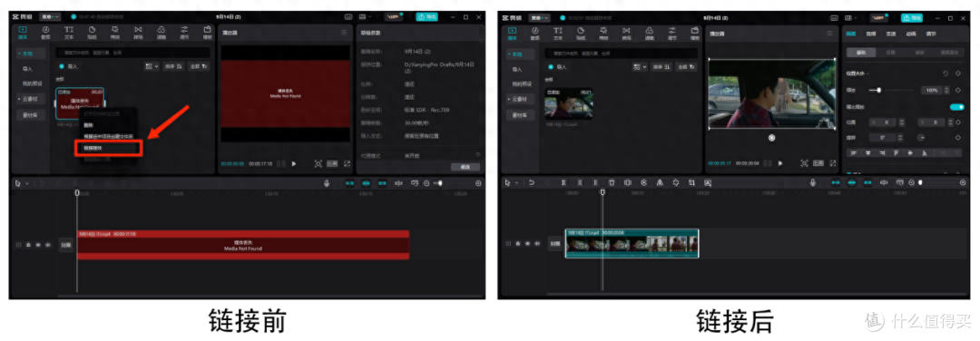
Task: Choose 删除 in the context menu
Action: [x=88, y=125]
